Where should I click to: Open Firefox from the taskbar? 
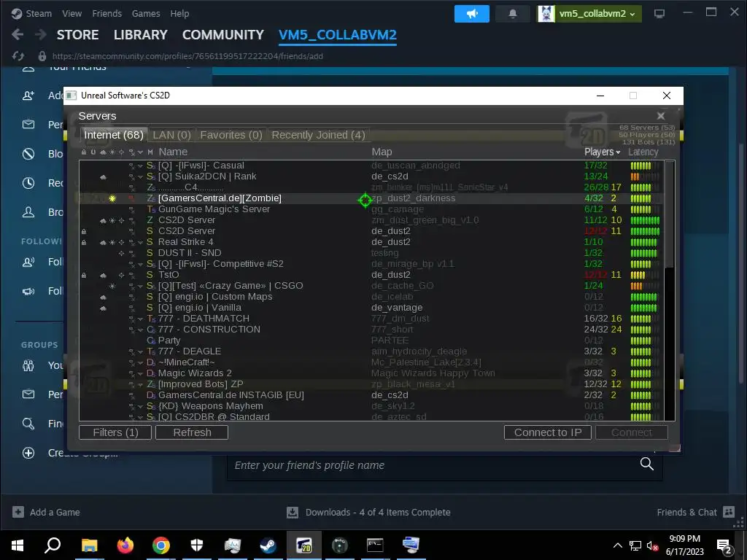125,545
